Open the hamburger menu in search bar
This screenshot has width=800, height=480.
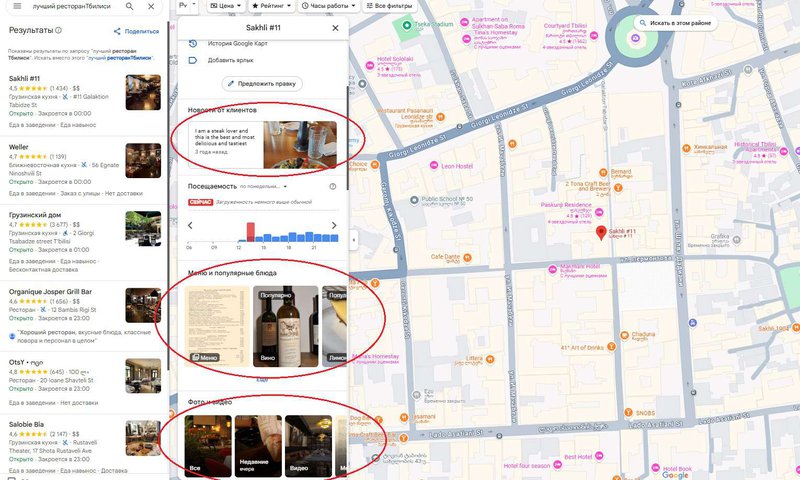tap(16, 6)
